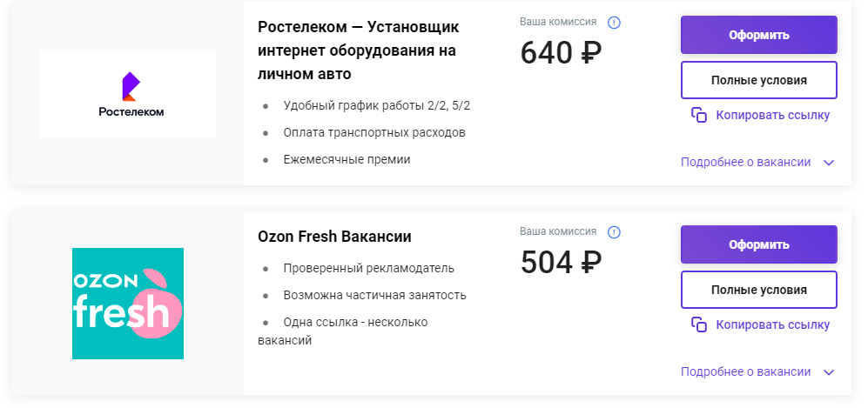Click the 640 ₽ commission amount
Screen dimensions: 868x408
coord(561,53)
